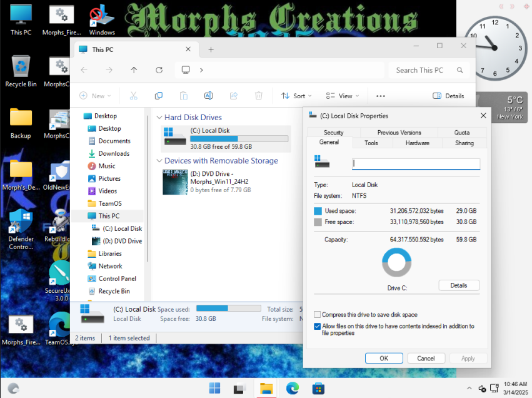Select the Backup folder on desktop

click(21, 123)
